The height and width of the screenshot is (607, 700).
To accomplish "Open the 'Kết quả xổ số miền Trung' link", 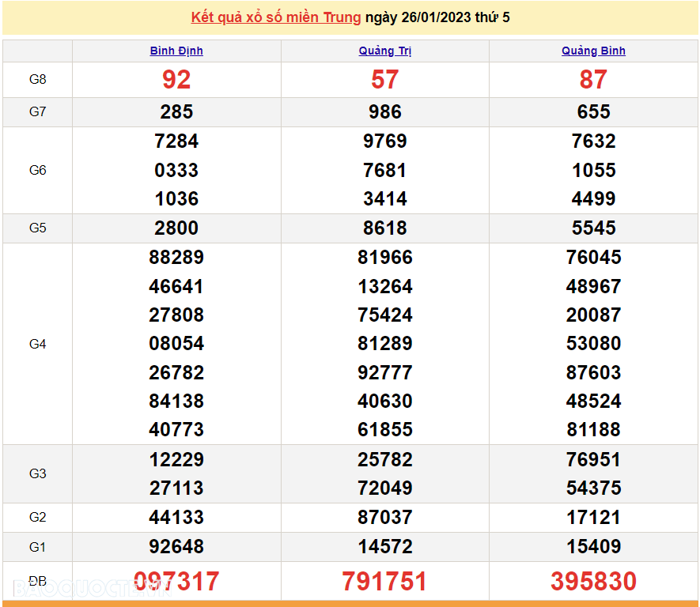I will [276, 17].
